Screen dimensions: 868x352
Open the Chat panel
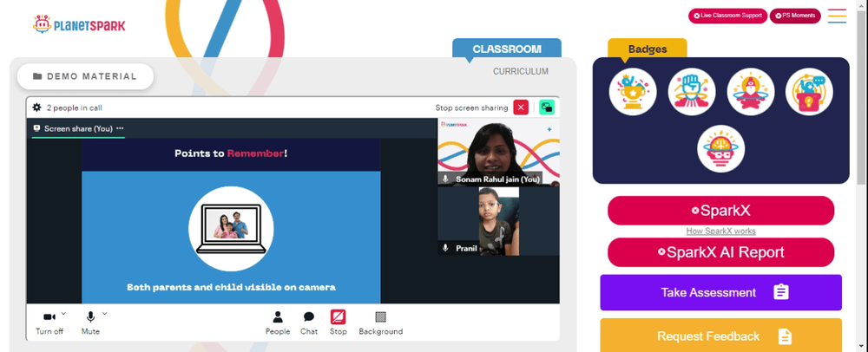tap(309, 323)
